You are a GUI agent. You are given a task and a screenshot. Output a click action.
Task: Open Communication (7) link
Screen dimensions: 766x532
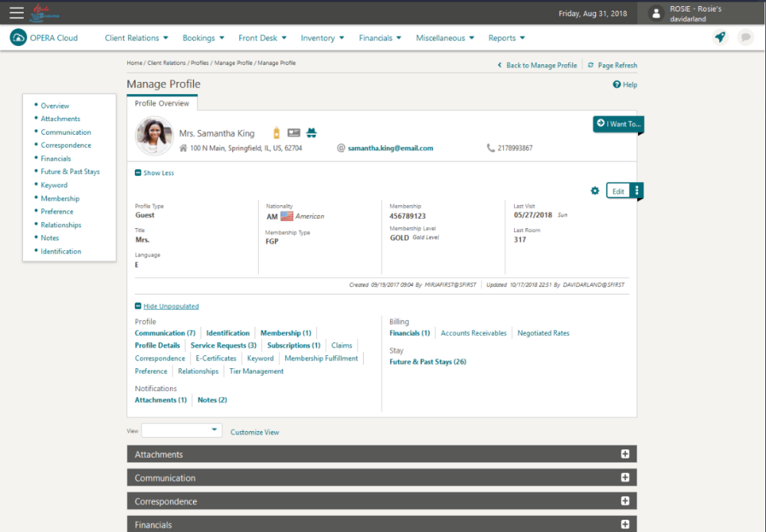[165, 333]
